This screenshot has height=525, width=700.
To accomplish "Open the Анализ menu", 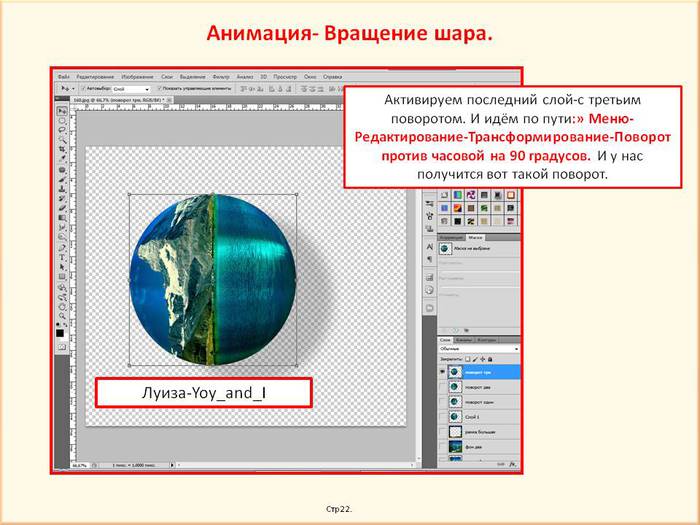I will pos(245,77).
